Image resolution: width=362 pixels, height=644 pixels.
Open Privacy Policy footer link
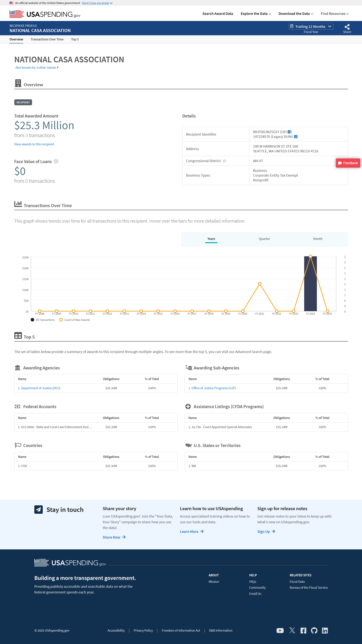tap(143, 630)
